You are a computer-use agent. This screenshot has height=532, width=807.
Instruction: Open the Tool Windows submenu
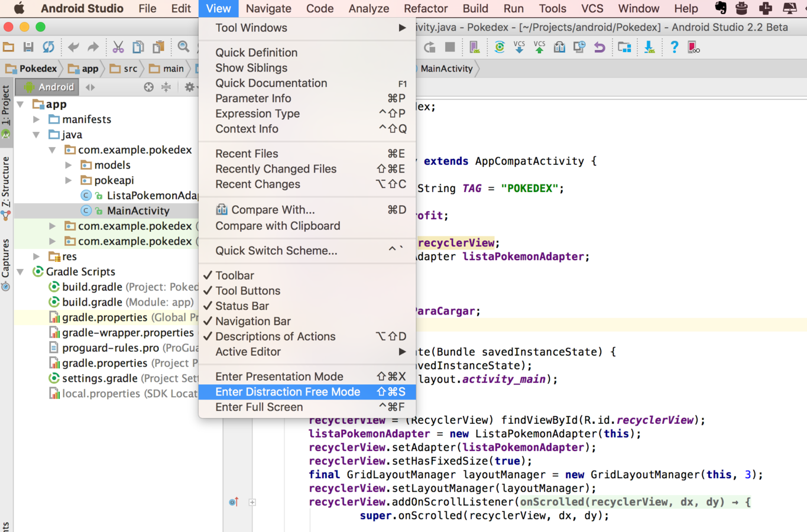(x=307, y=28)
